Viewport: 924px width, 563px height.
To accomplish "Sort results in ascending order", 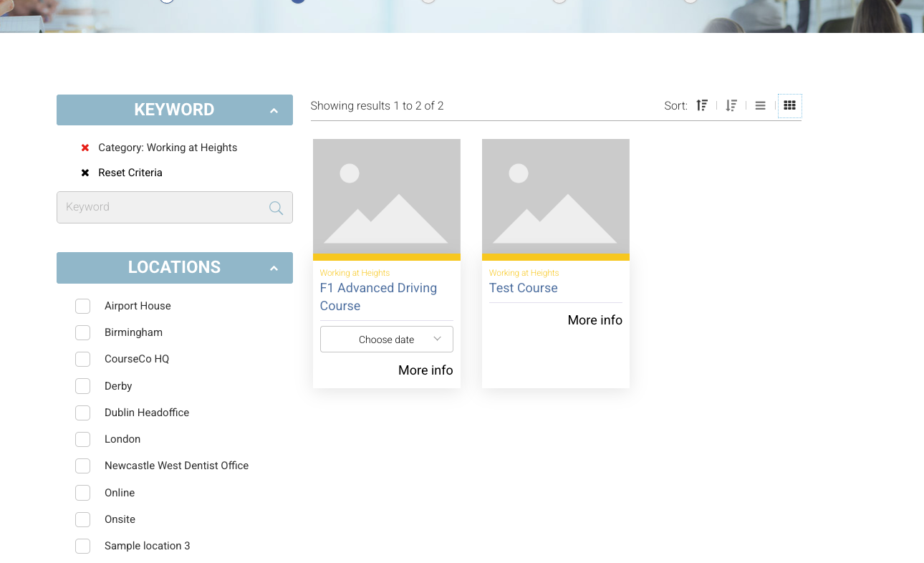I will [702, 105].
